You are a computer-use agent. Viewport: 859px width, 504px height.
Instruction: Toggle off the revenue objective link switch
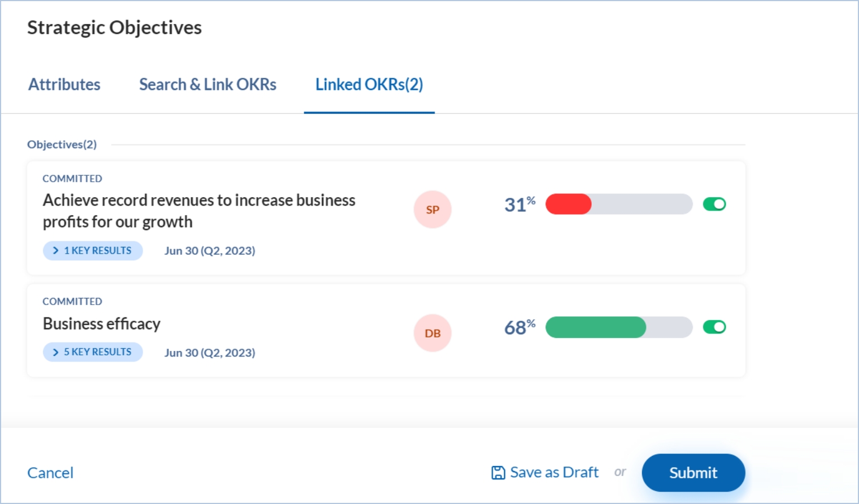[x=714, y=205]
